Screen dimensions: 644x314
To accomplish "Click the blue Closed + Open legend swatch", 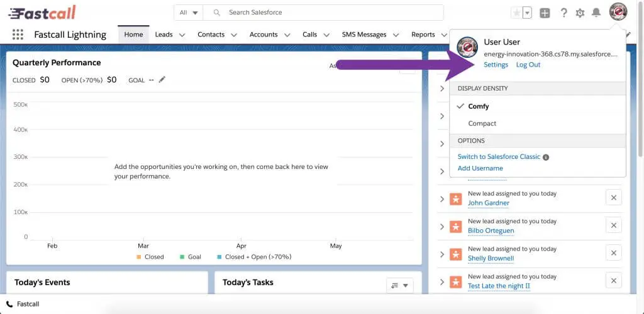I will [219, 257].
